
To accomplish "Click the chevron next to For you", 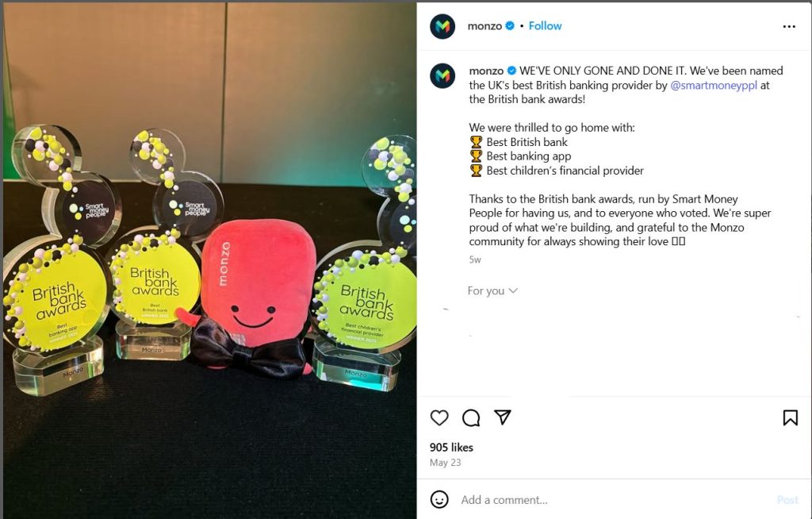I will [513, 291].
